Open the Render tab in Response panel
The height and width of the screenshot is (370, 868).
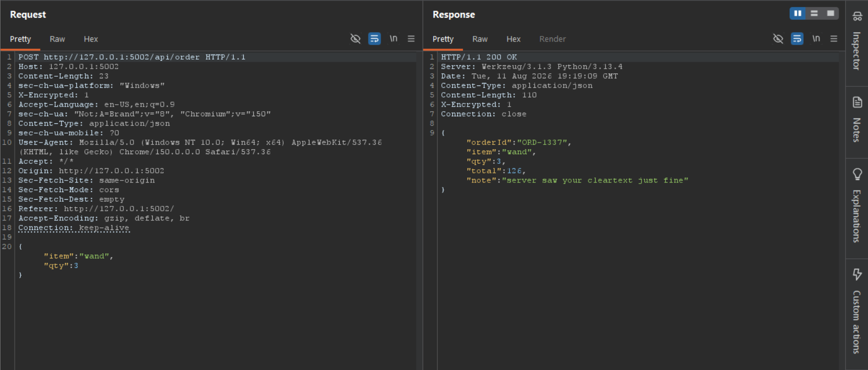pyautogui.click(x=553, y=39)
